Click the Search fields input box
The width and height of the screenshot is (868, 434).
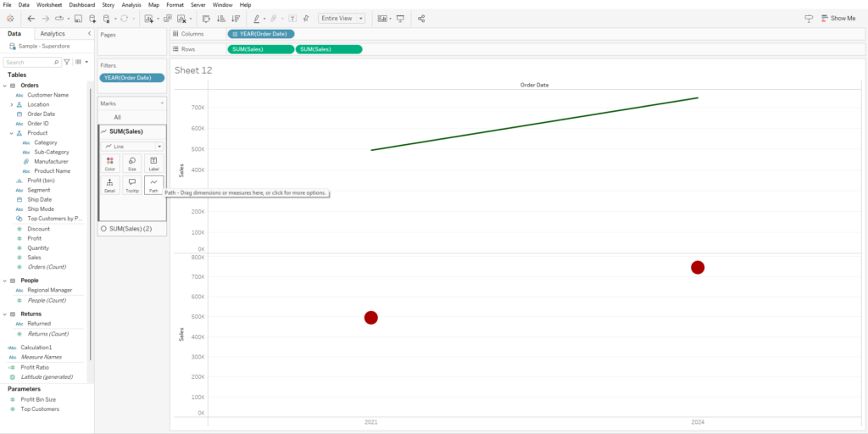[x=32, y=63]
